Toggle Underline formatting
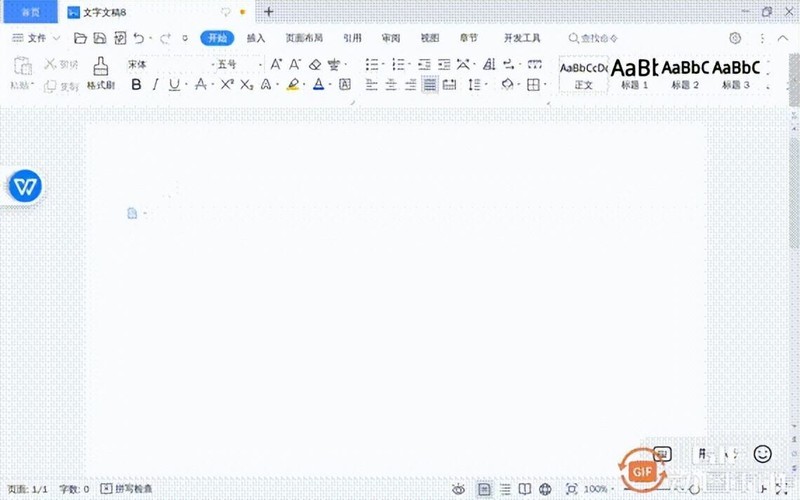Viewport: 800px width, 500px height. tap(174, 85)
